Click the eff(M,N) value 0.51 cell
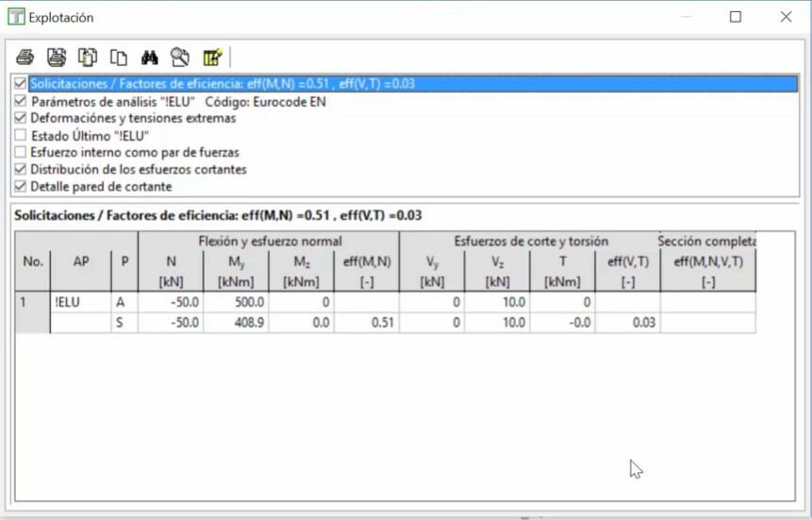 [x=366, y=323]
